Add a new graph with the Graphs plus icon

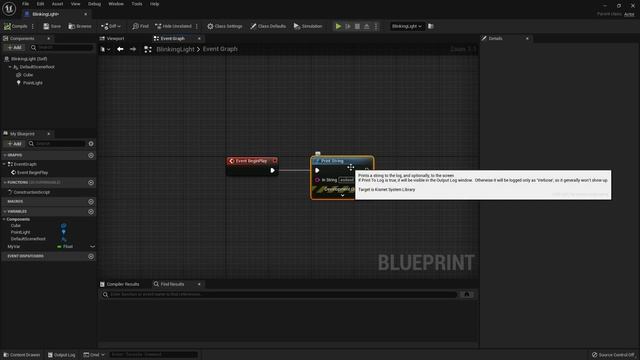pos(91,155)
